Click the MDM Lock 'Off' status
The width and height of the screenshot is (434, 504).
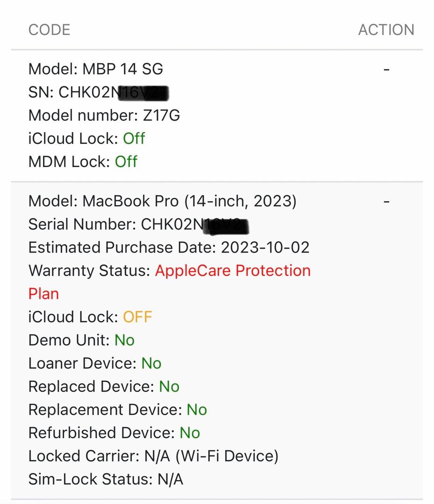coord(126,161)
